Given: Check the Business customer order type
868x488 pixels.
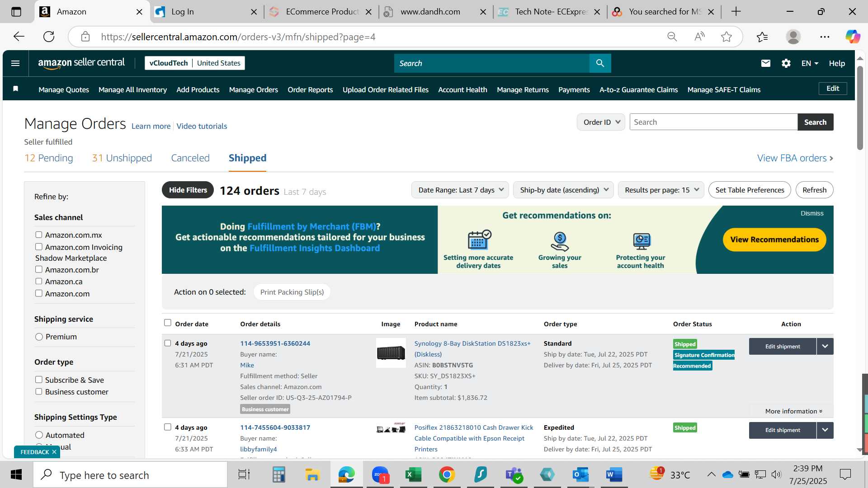Looking at the screenshot, I should point(39,391).
